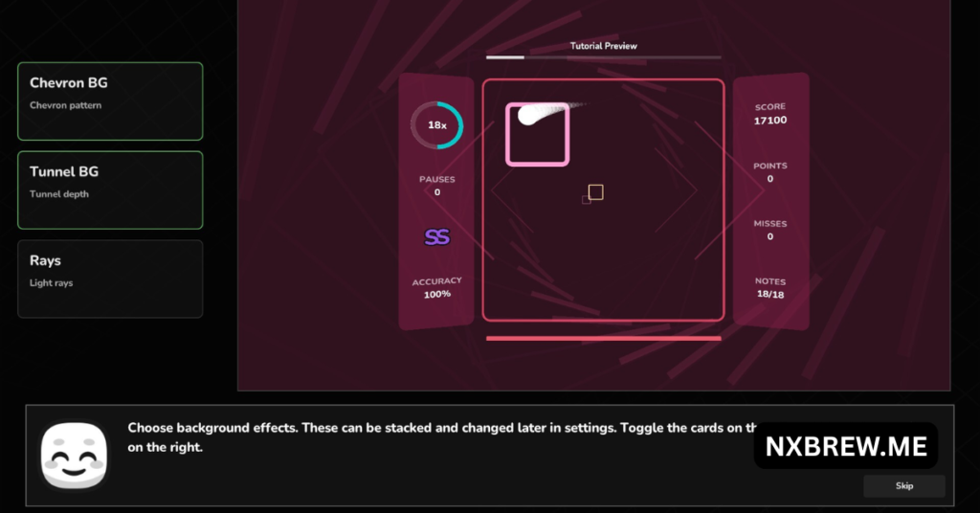Toggle the Chevron BG effect card

coord(110,101)
